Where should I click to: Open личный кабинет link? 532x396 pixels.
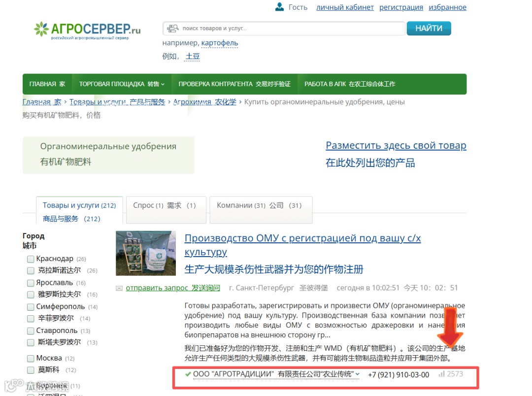pyautogui.click(x=345, y=7)
